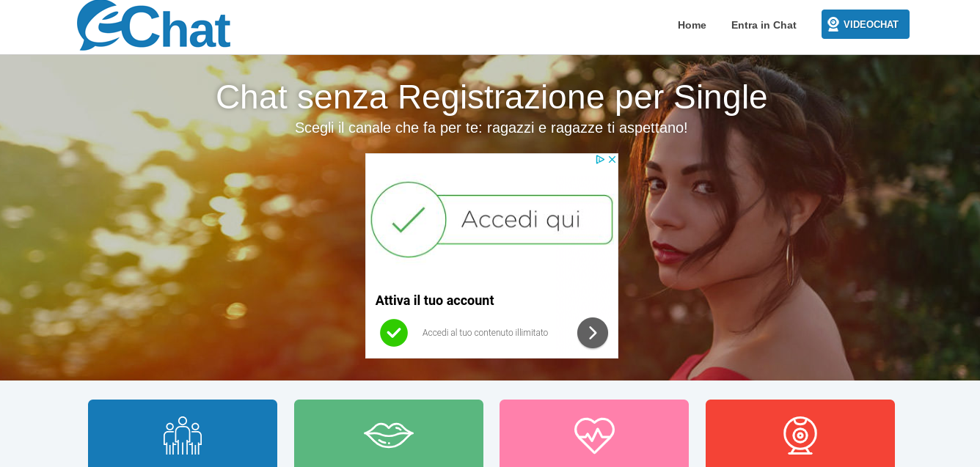The image size is (980, 467).
Task: Select the webcam icon on red card
Action: pyautogui.click(x=800, y=435)
